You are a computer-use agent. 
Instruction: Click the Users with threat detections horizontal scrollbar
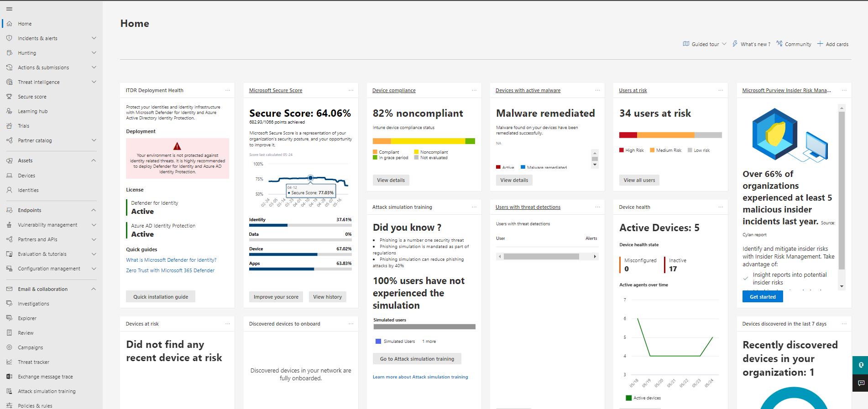pos(547,257)
